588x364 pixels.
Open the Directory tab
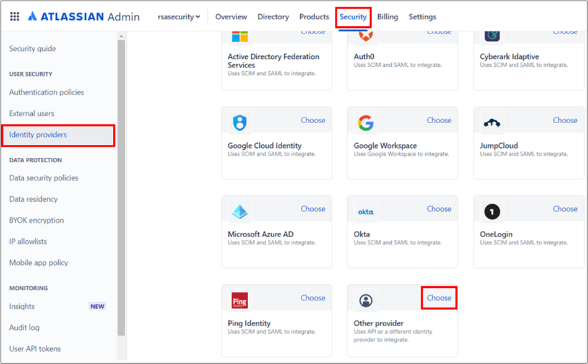[x=273, y=17]
